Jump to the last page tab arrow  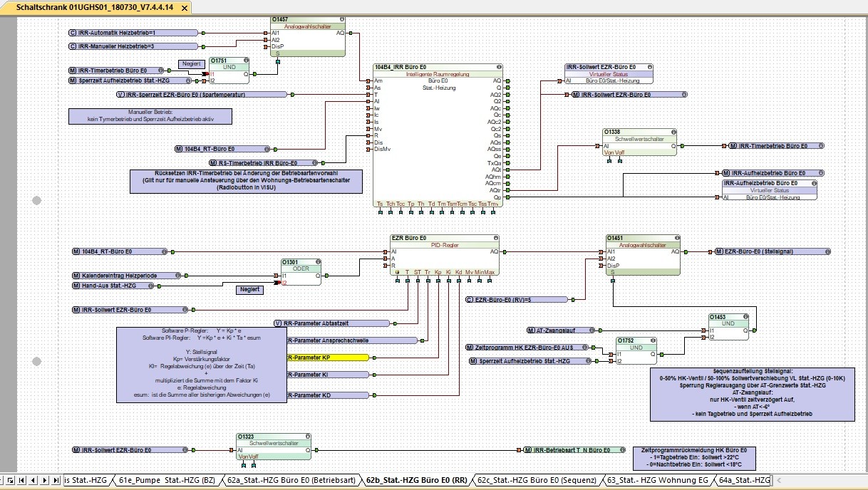pos(56,481)
